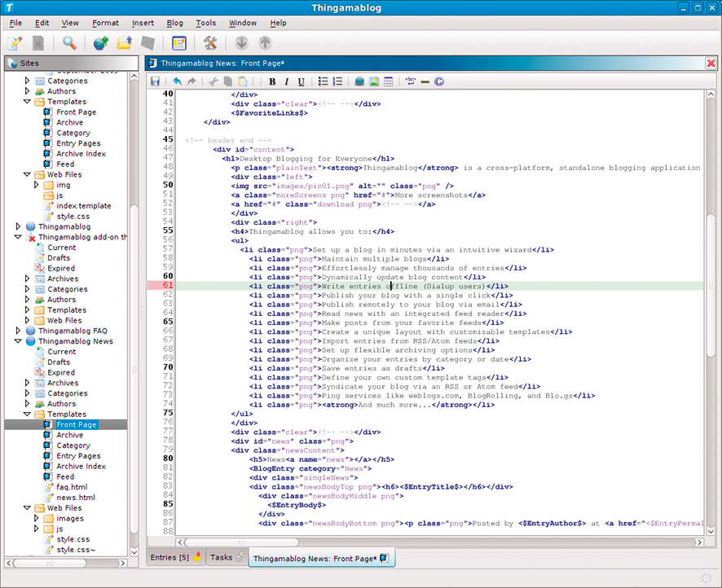Image resolution: width=722 pixels, height=588 pixels.
Task: Open the Help menu
Action: 278,23
